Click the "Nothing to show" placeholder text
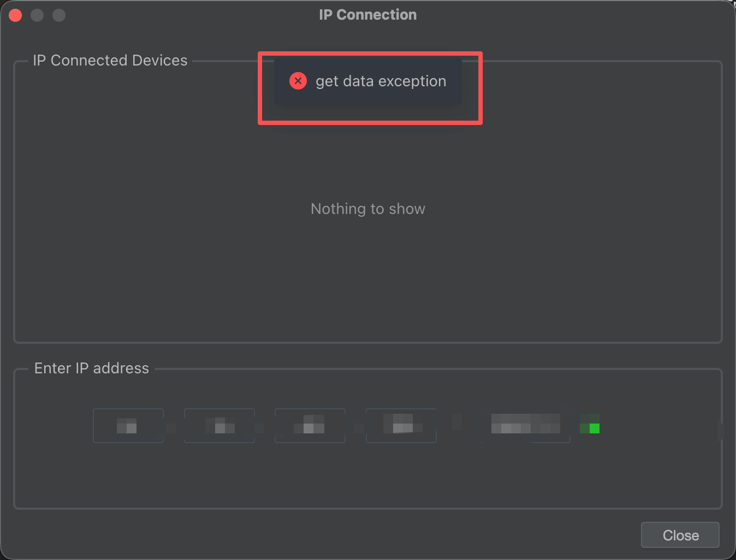Screen dimensions: 736x560 367,209
